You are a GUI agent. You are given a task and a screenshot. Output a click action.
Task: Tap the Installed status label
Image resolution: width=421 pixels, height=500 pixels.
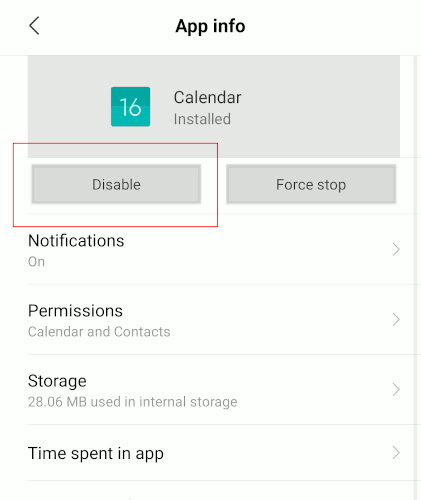coord(202,119)
